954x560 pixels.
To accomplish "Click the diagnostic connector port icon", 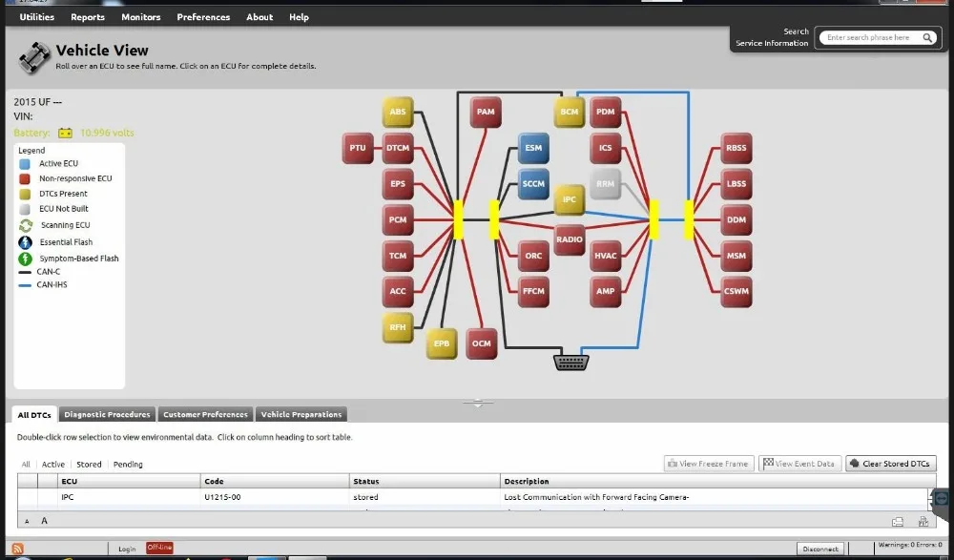I will coord(570,363).
